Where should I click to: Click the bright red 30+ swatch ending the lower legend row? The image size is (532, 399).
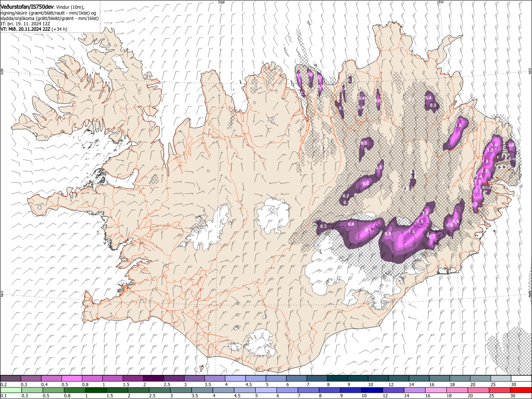pos(521,390)
